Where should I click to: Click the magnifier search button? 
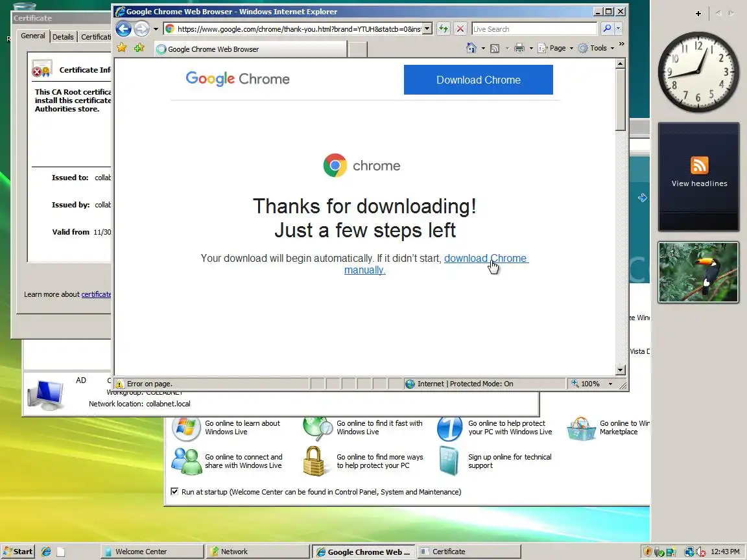(x=607, y=29)
